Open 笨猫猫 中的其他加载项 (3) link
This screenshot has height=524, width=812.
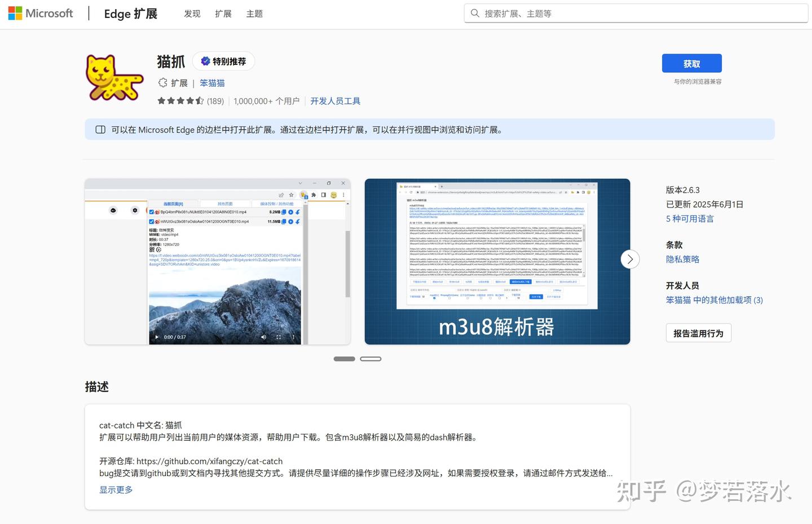[714, 300]
